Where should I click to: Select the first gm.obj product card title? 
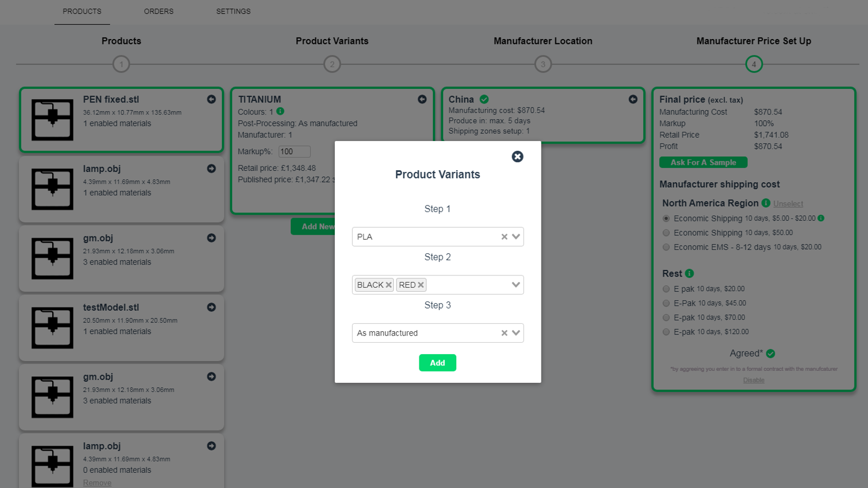pos(98,238)
